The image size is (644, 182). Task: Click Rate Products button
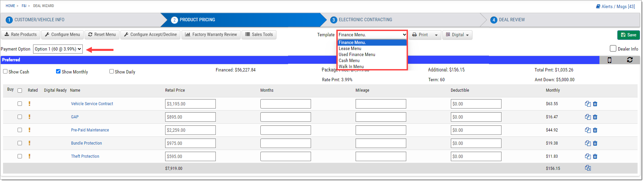21,35
